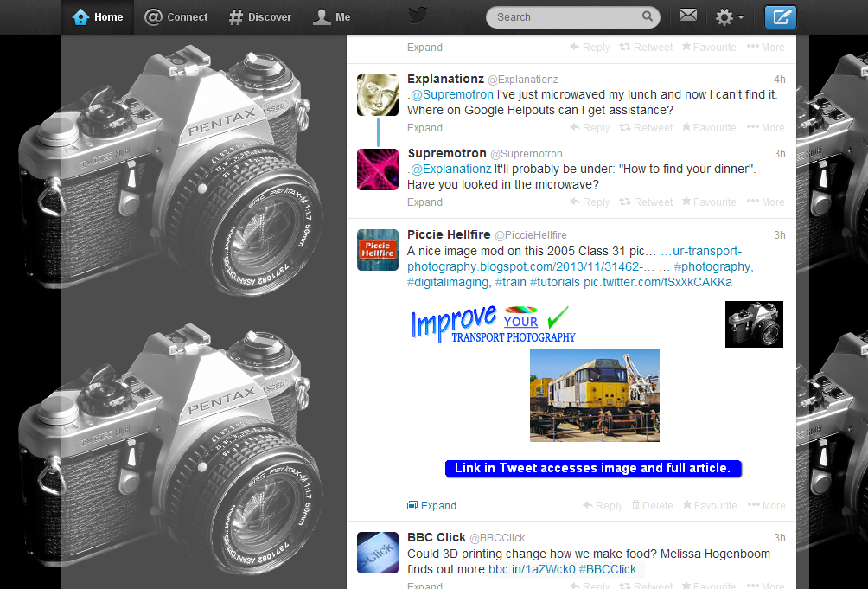This screenshot has height=589, width=868.
Task: Open the transport-photography blogspot link
Action: tap(532, 266)
